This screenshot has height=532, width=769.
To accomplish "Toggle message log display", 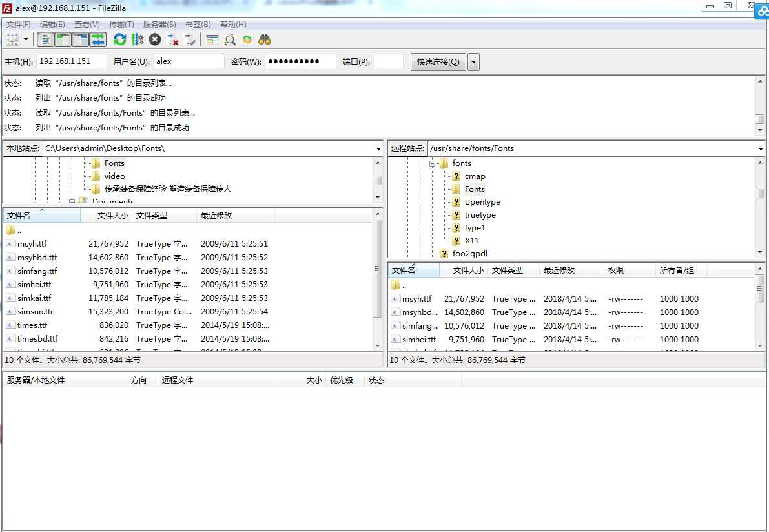I will coord(46,40).
